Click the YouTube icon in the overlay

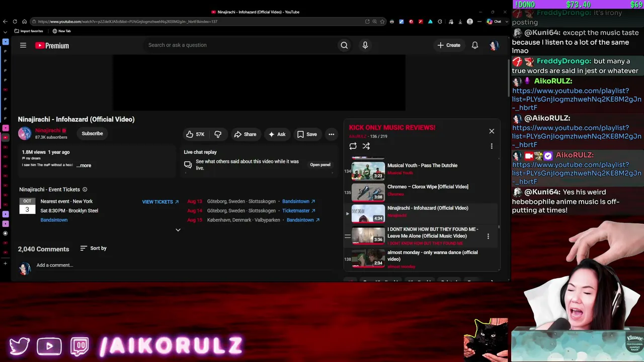click(x=49, y=346)
